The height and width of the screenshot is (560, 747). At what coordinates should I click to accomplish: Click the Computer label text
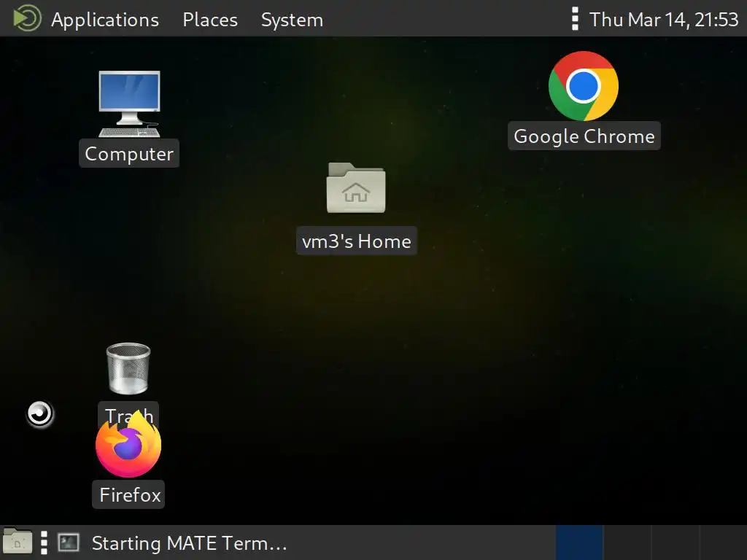click(129, 153)
